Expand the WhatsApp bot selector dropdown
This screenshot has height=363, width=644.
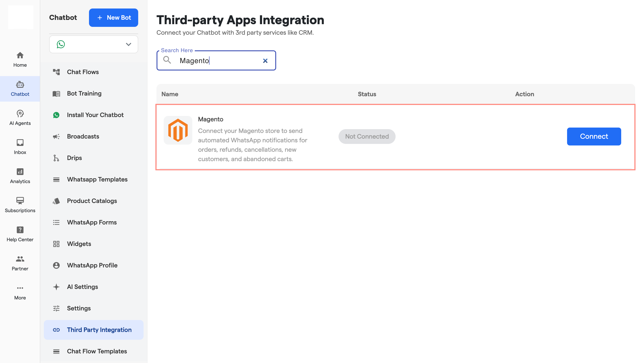pos(129,45)
